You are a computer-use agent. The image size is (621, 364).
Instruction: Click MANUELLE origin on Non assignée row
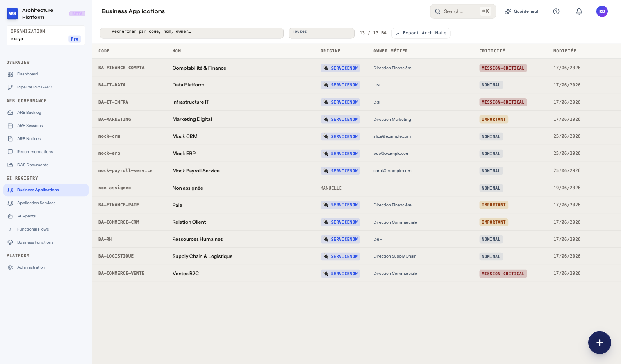(x=331, y=188)
